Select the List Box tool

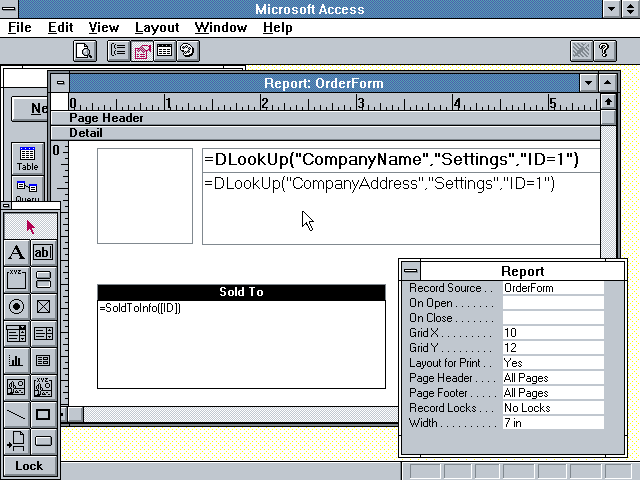coord(44,333)
